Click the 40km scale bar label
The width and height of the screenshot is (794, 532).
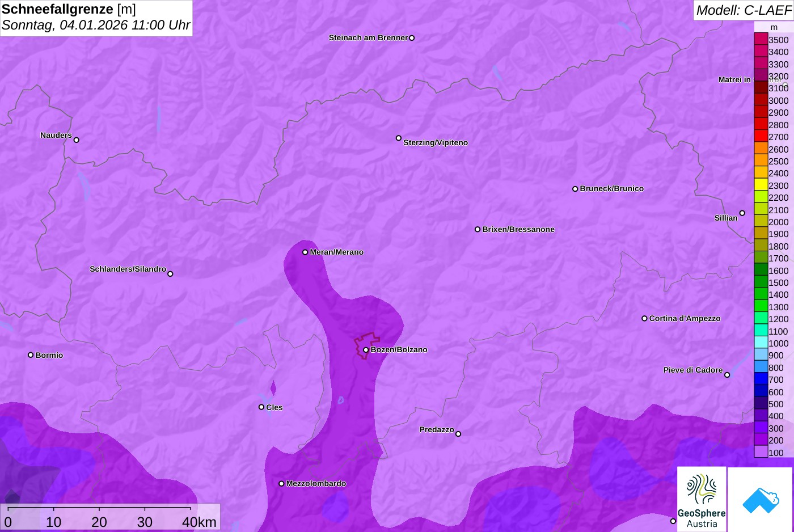[199, 522]
